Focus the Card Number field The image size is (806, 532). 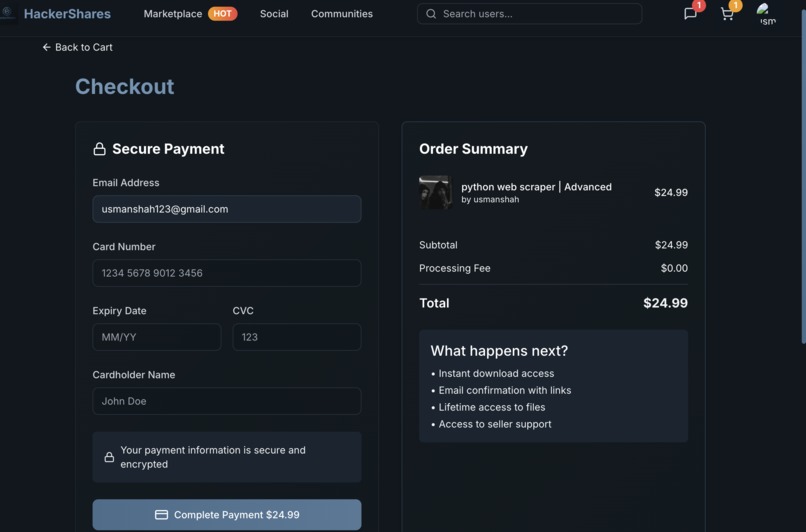pyautogui.click(x=227, y=273)
